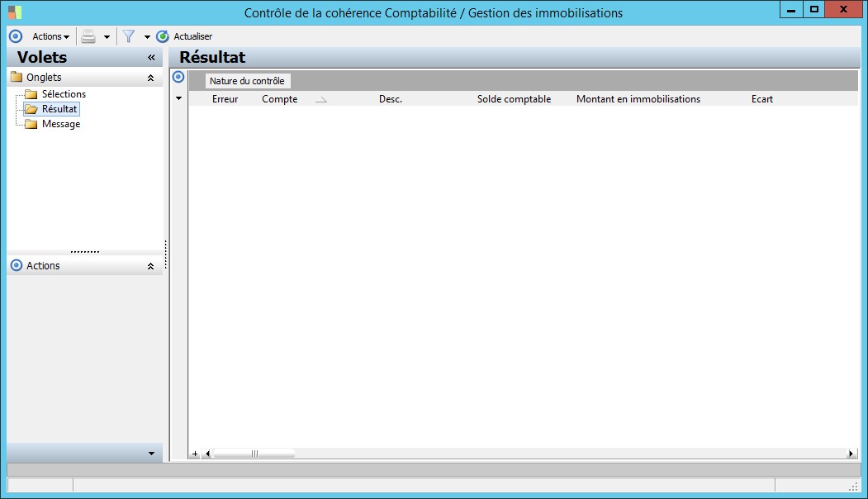Screen dimensions: 868x499
Task: Click the application icon in the title bar
Action: tap(15, 12)
